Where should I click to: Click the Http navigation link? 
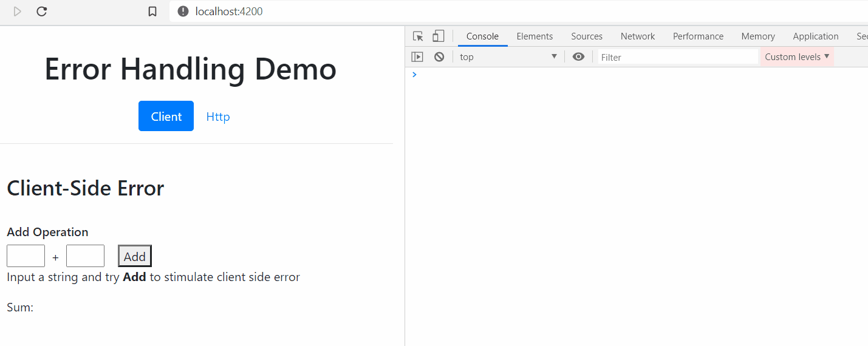[218, 117]
